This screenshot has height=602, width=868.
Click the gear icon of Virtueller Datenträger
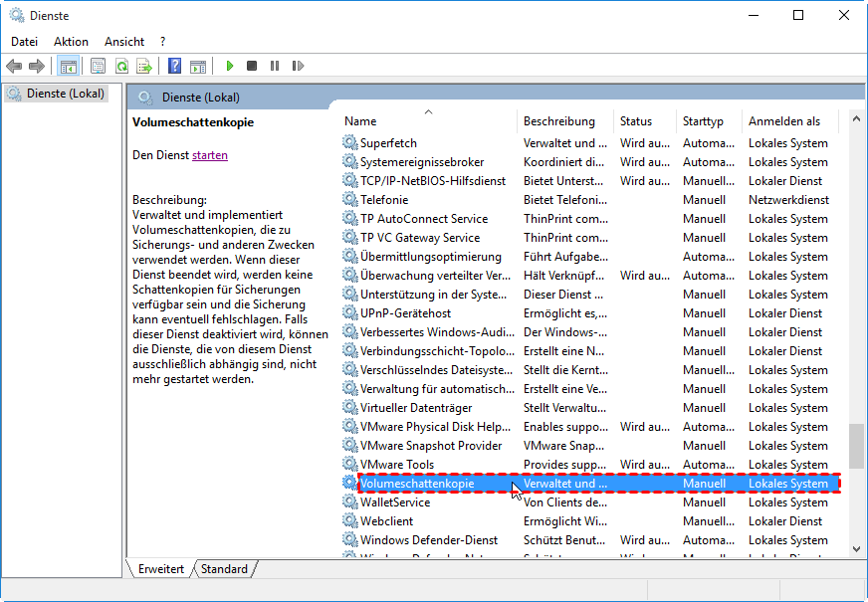click(349, 407)
